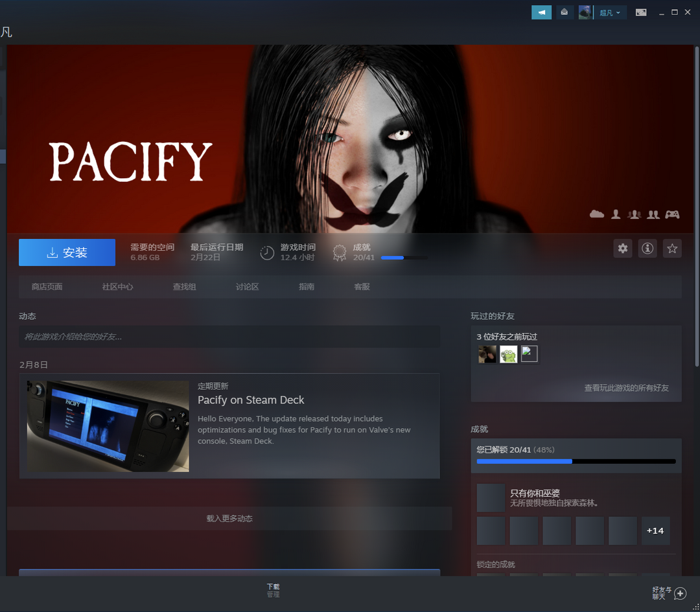Add Pacify to favorites with the star
Viewport: 700px width, 612px height.
coord(672,249)
